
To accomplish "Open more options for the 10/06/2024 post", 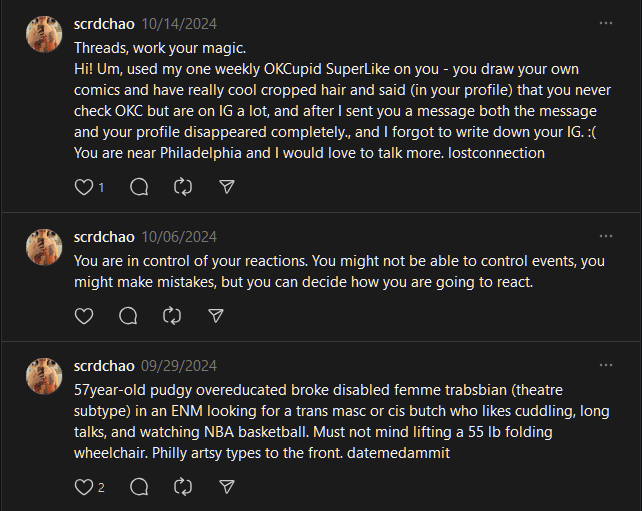I will point(606,236).
